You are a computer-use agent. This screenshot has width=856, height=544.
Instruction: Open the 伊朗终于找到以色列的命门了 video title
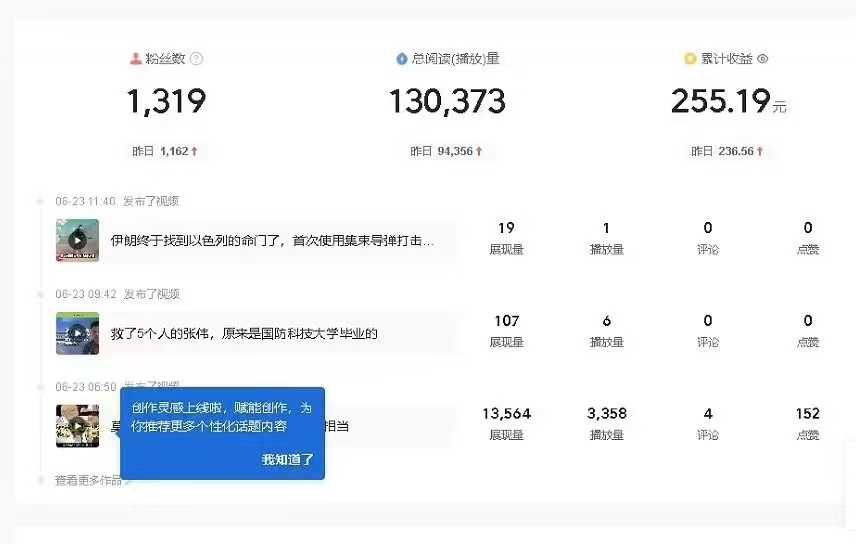(x=272, y=240)
